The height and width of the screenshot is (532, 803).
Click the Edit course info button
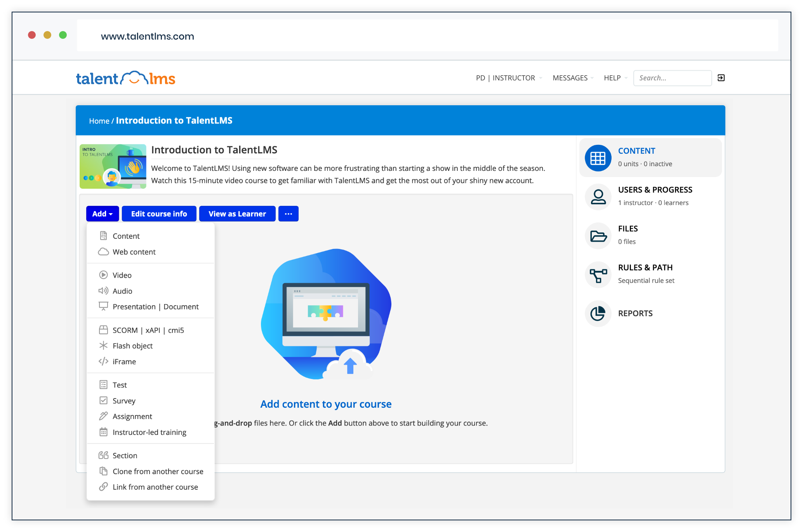(x=159, y=214)
